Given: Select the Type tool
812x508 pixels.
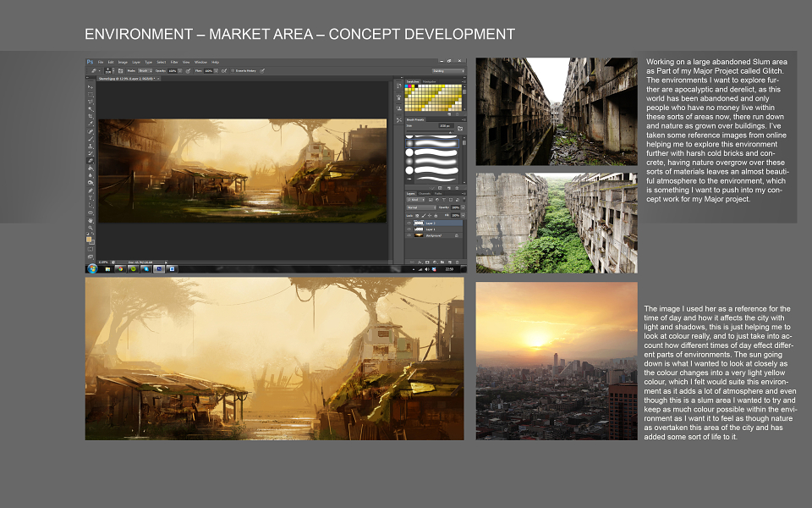Looking at the screenshot, I should coord(91,198).
